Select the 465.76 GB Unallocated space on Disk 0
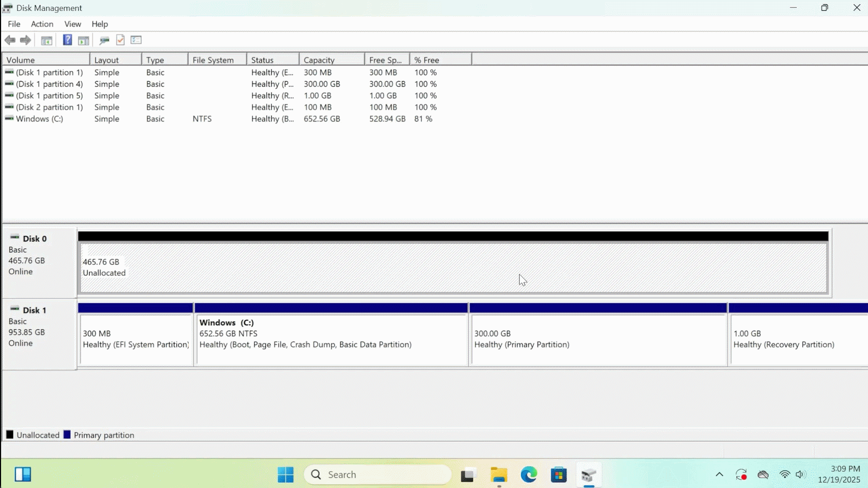This screenshot has height=488, width=868. [x=453, y=268]
